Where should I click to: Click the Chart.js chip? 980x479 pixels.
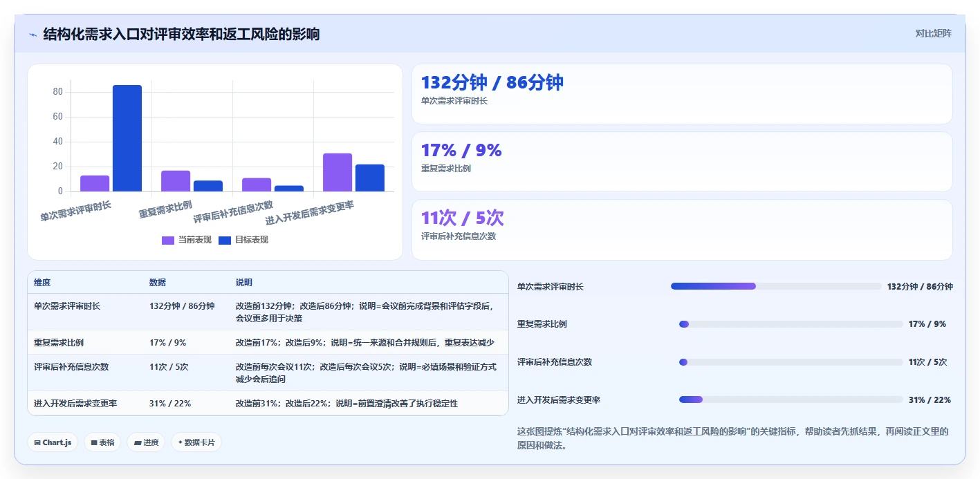pyautogui.click(x=53, y=442)
